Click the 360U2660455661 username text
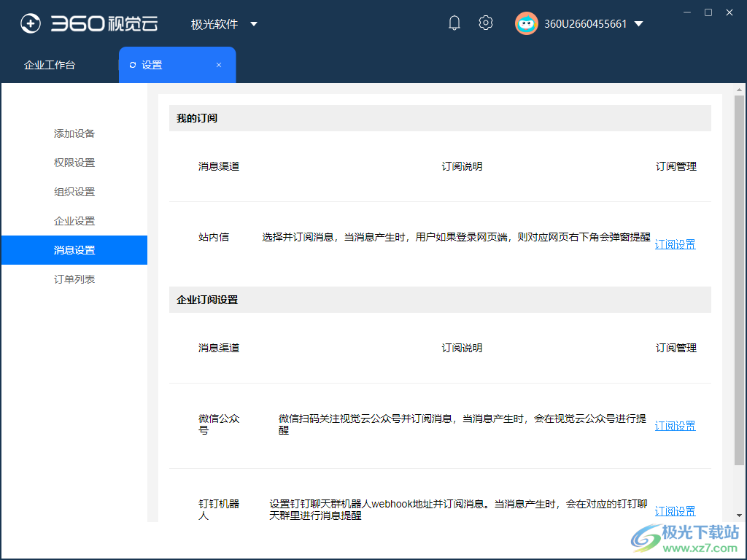Viewport: 747px width, 560px height. 586,24
